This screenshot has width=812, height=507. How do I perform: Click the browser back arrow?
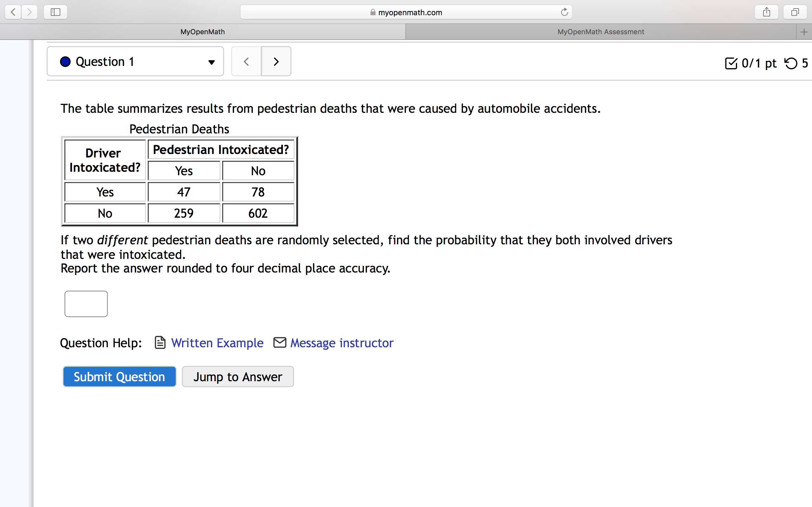coord(13,12)
